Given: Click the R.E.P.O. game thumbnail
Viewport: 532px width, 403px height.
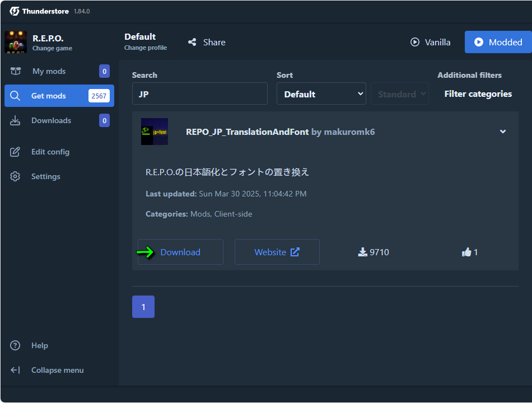Looking at the screenshot, I should click(16, 42).
